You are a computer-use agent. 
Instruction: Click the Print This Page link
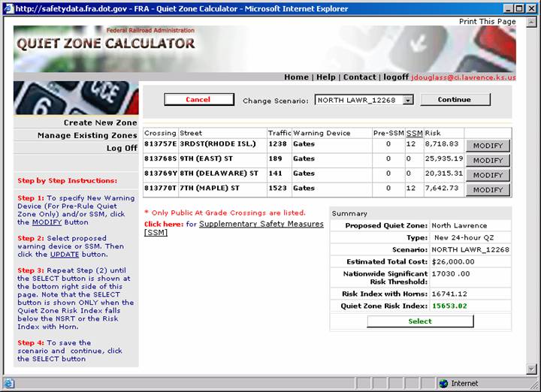point(487,22)
